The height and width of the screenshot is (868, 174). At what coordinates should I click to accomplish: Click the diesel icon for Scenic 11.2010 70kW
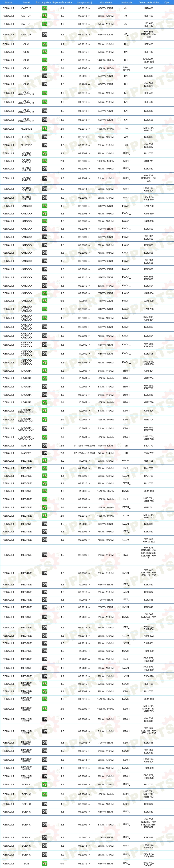(x=45, y=837)
